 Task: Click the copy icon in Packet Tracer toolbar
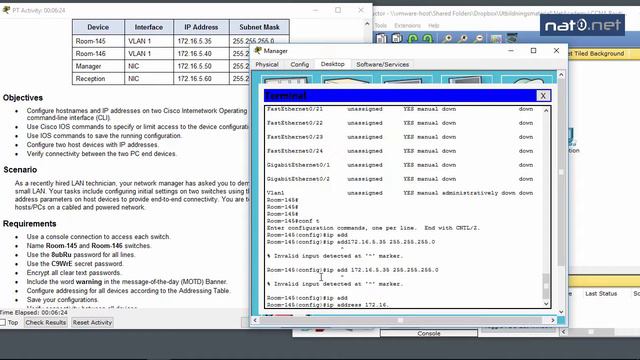point(381,39)
